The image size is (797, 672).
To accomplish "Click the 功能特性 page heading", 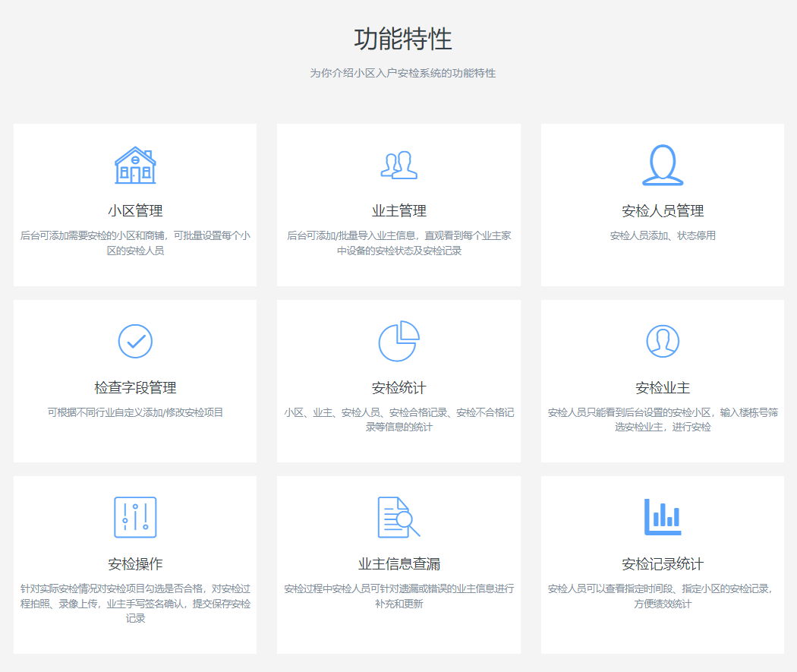I will click(x=402, y=39).
